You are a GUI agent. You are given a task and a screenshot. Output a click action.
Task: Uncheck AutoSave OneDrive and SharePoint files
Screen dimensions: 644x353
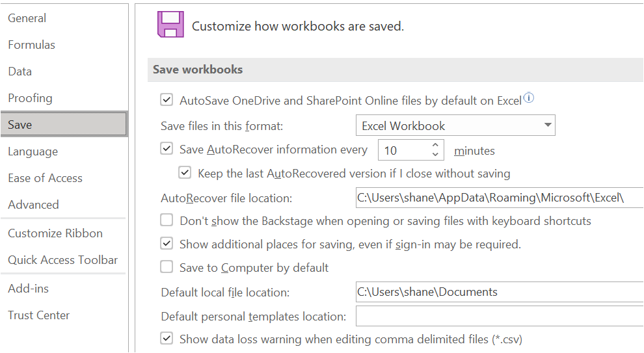click(x=167, y=99)
